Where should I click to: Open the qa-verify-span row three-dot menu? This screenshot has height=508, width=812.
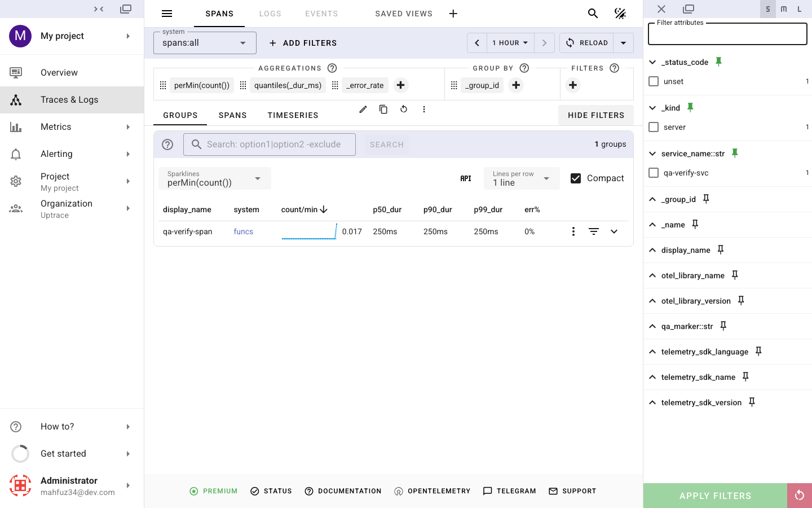point(573,231)
